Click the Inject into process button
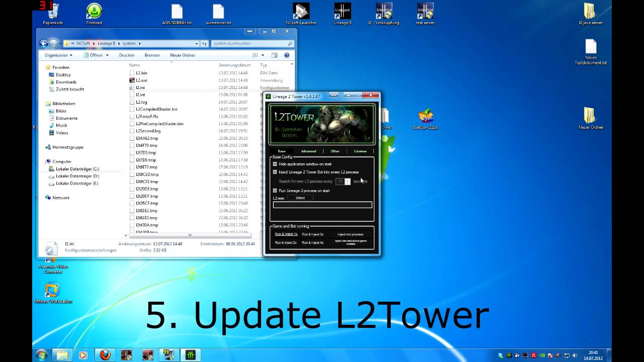 350,234
